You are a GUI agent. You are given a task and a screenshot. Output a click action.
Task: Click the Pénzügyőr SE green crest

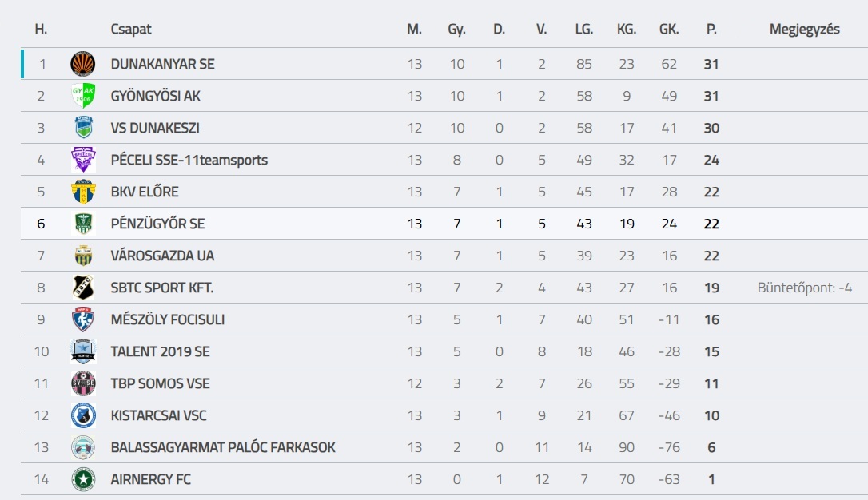tap(83, 224)
